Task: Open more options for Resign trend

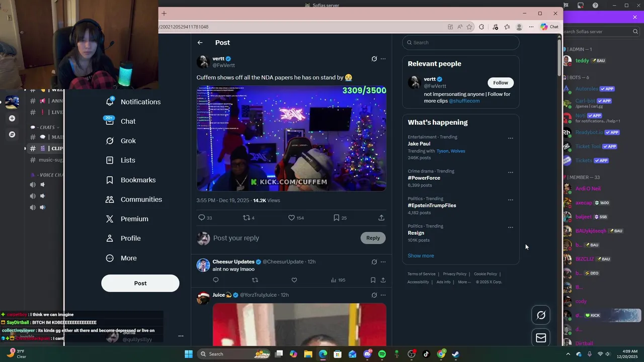Action: tap(510, 227)
